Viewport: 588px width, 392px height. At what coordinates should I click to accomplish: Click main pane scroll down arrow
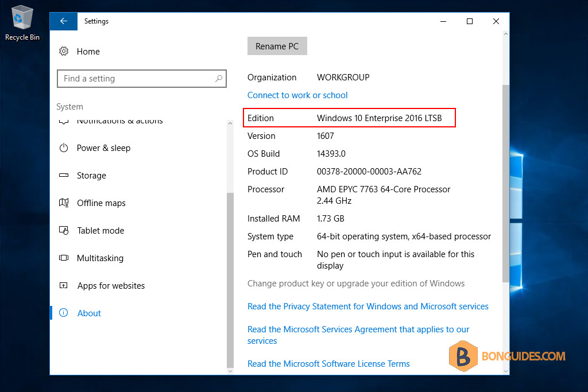click(x=505, y=371)
